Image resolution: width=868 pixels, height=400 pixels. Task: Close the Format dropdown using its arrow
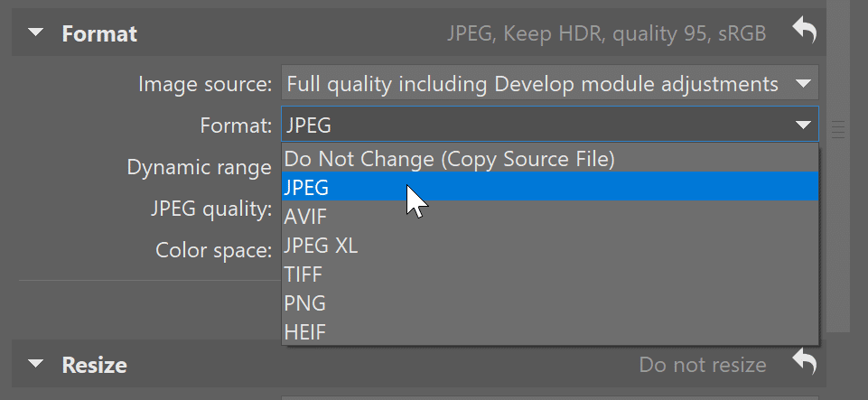pyautogui.click(x=802, y=126)
